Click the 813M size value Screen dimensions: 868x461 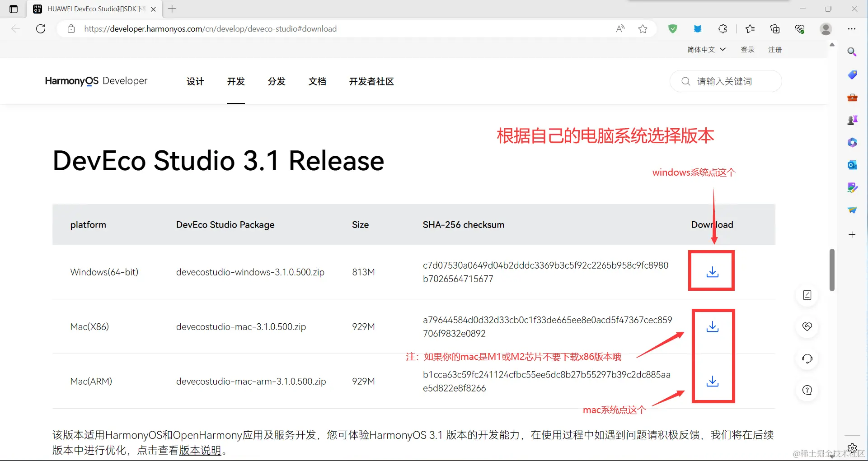coord(363,272)
